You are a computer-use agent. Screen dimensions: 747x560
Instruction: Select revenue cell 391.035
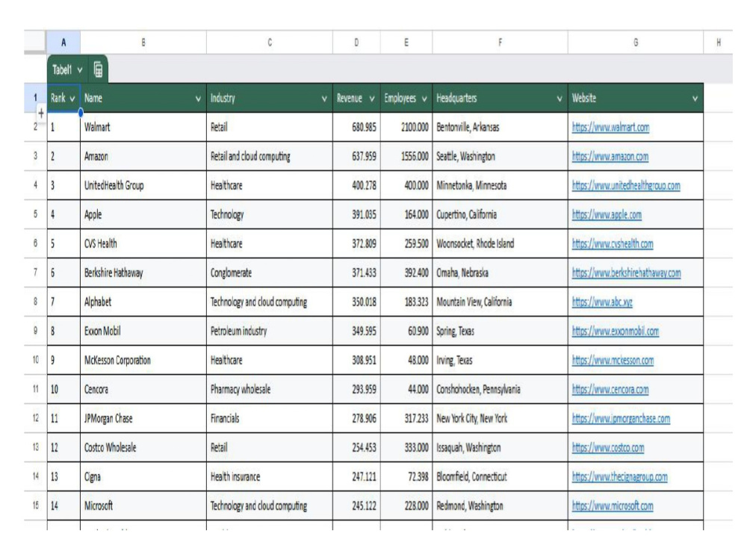point(356,214)
